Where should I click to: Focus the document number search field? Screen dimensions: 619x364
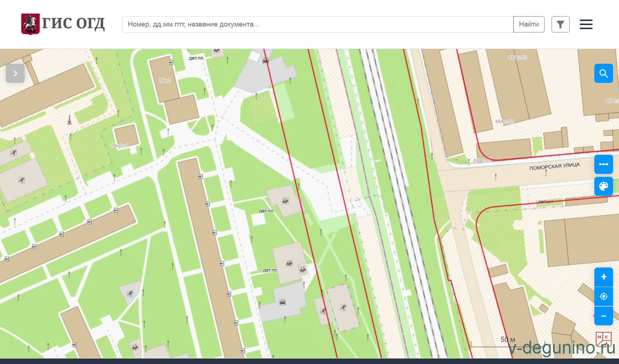coord(317,24)
